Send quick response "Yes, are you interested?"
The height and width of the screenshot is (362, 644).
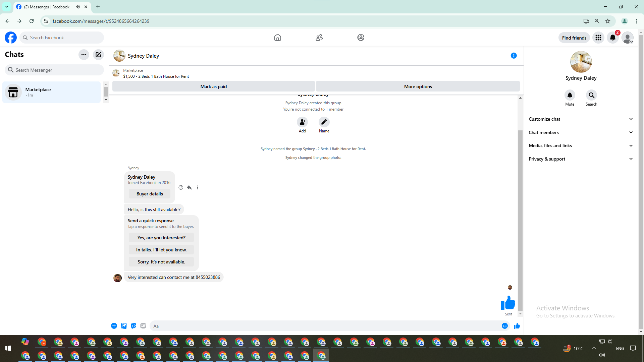(x=161, y=238)
